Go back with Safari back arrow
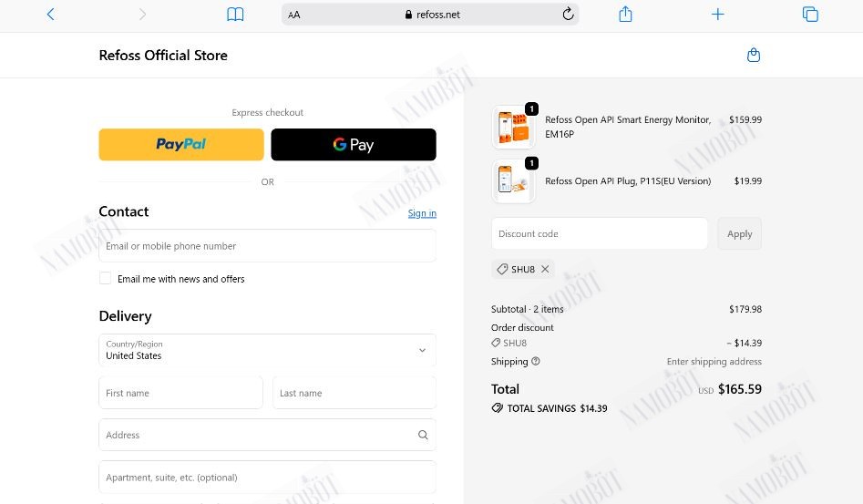863x504 pixels. [51, 15]
